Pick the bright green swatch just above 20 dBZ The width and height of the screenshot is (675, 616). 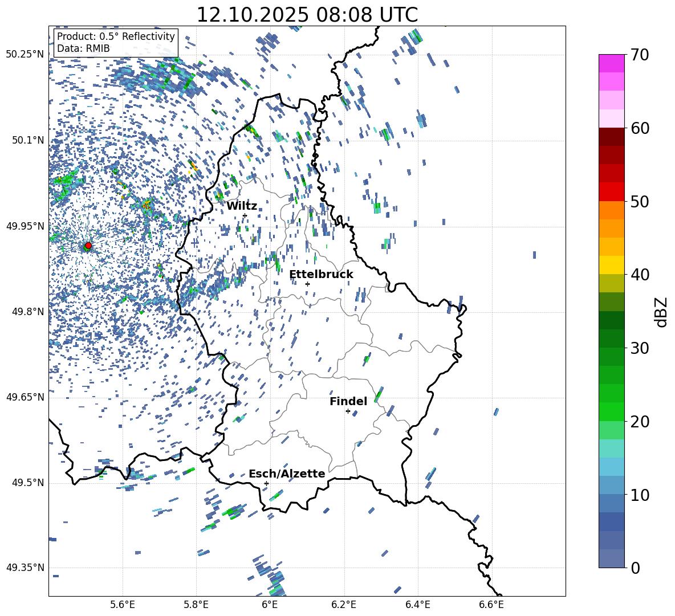click(611, 411)
